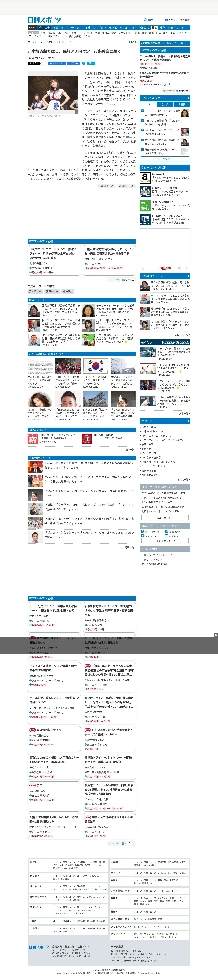Screen dimensions: 218x980
Task: Open コラム一覧 link
Action: click(183, 479)
